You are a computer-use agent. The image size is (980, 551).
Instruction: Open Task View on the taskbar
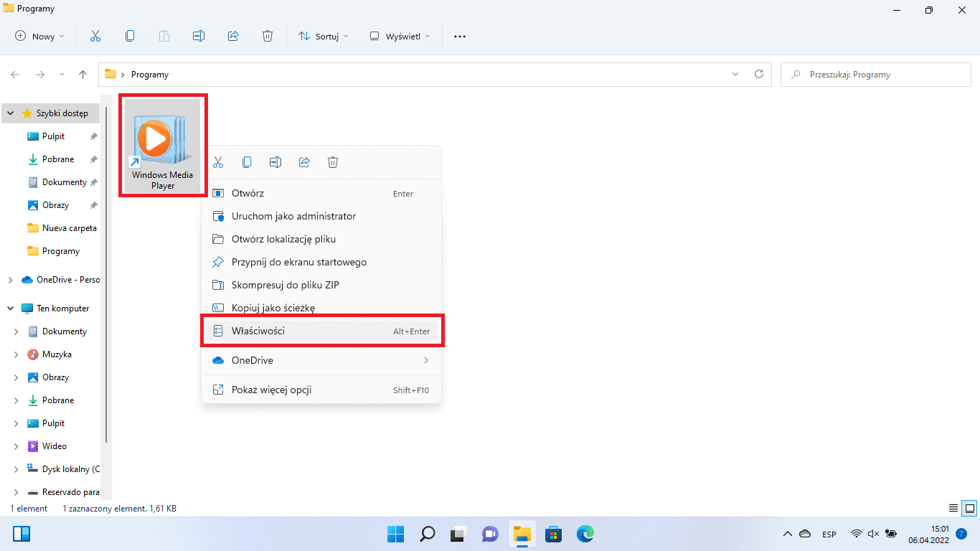click(459, 534)
